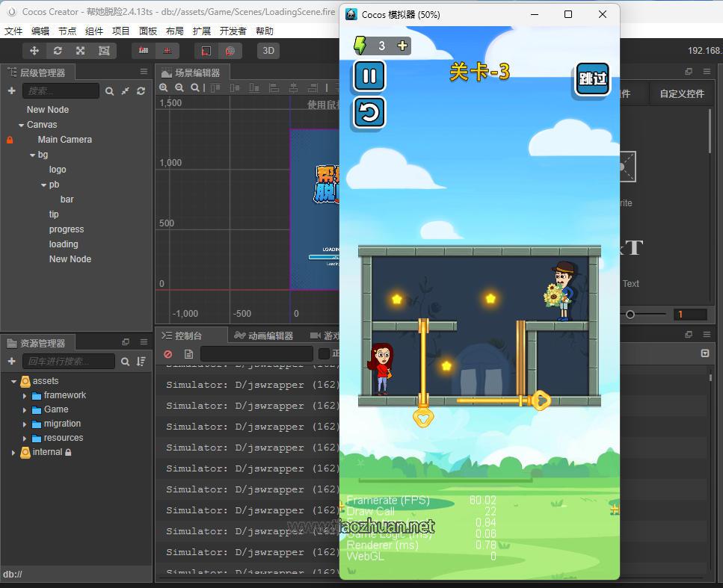723x588 pixels.
Task: Zoom in the scene editor view
Action: point(164,87)
